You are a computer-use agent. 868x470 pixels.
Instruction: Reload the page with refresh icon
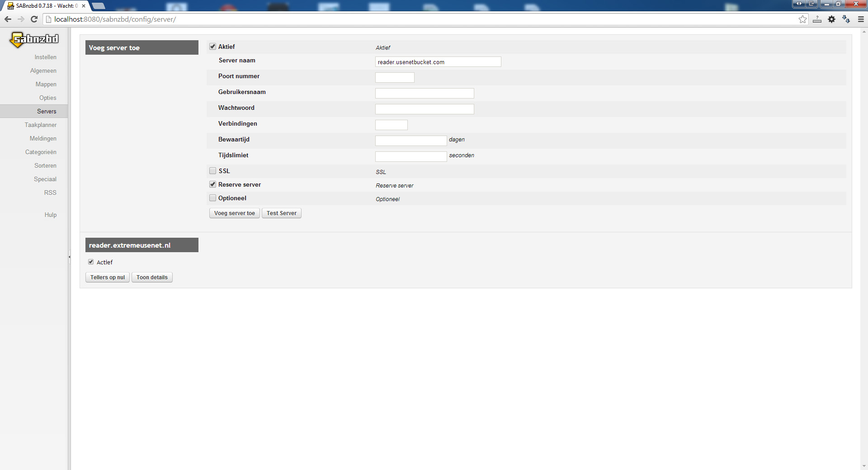[x=34, y=19]
